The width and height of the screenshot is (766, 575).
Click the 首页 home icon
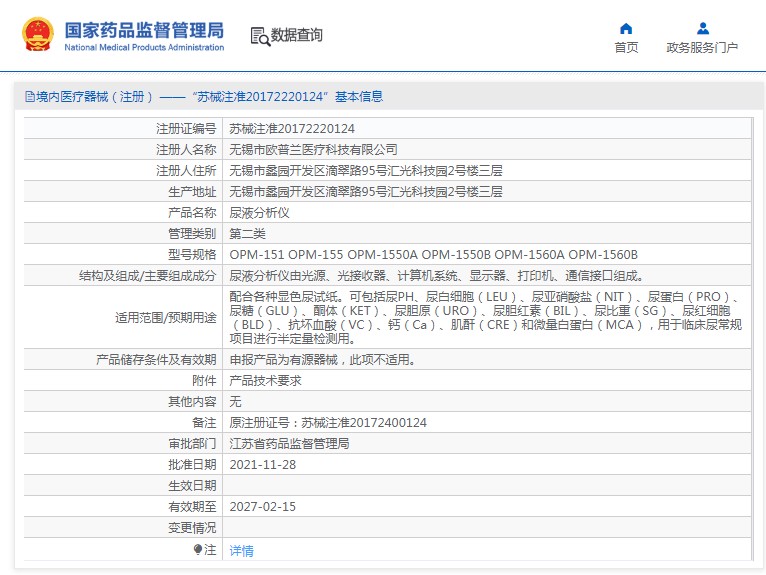626,29
